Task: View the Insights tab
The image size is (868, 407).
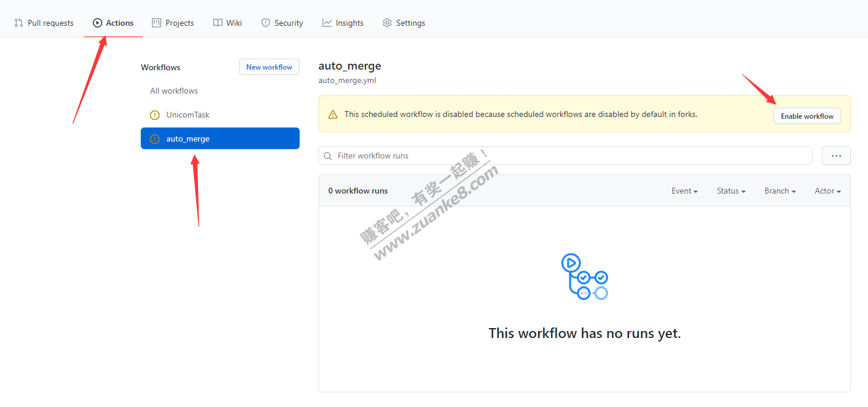Action: tap(343, 23)
